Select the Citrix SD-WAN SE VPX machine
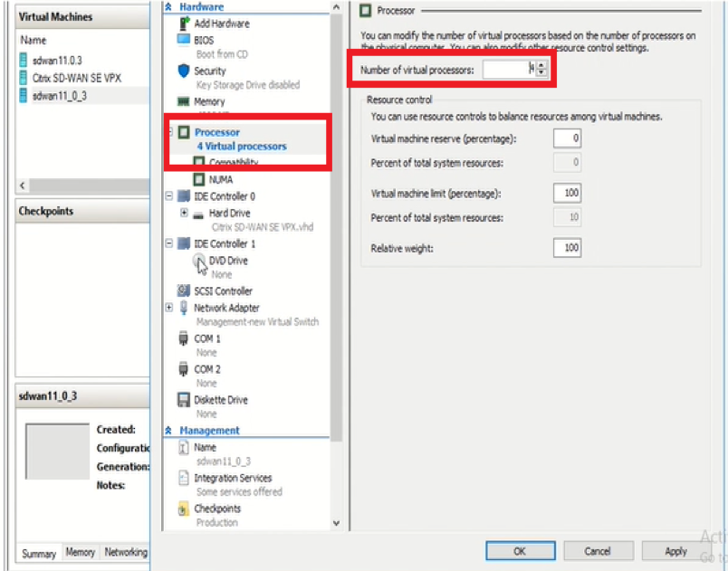The image size is (728, 571). (77, 78)
